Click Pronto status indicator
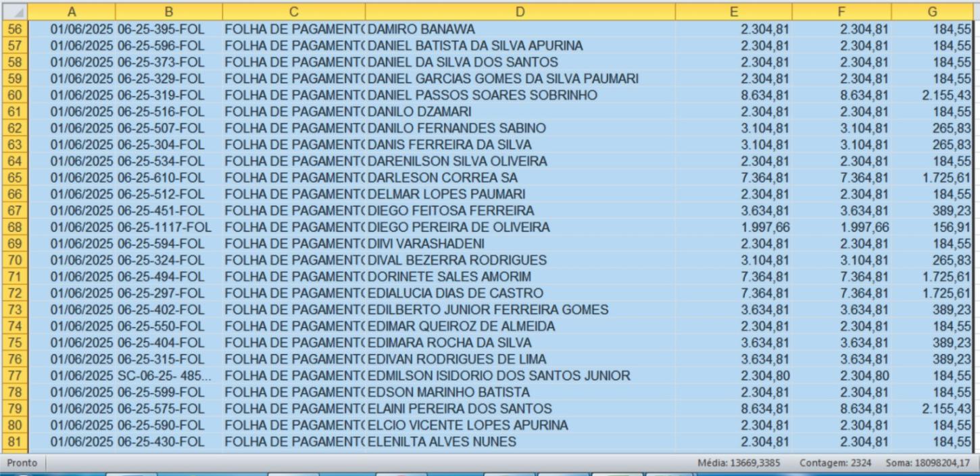Viewport: 980px width, 476px height. point(22,463)
